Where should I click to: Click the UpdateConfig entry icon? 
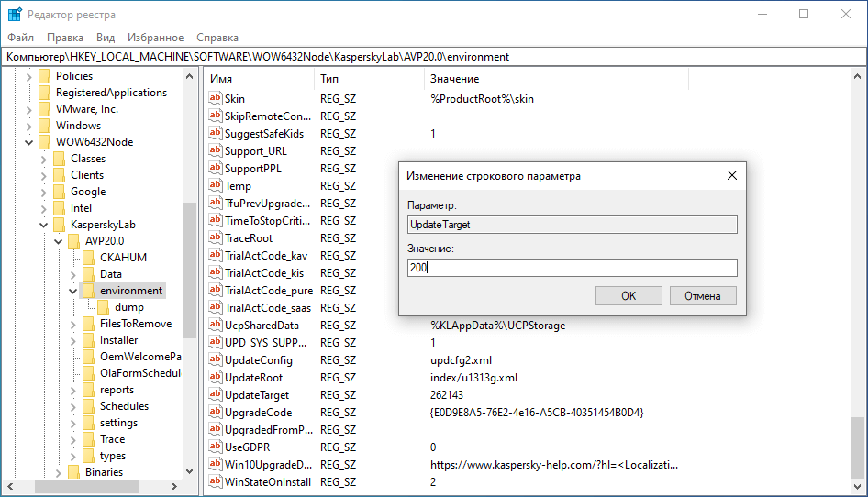tap(216, 359)
